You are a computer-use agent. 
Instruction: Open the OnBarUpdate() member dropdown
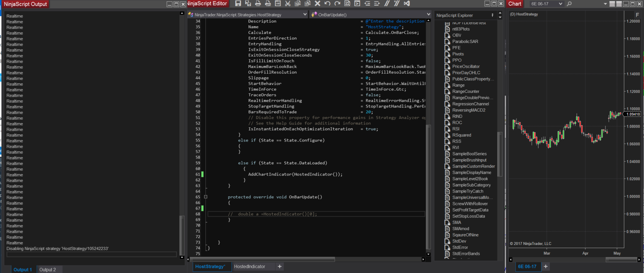pyautogui.click(x=428, y=15)
